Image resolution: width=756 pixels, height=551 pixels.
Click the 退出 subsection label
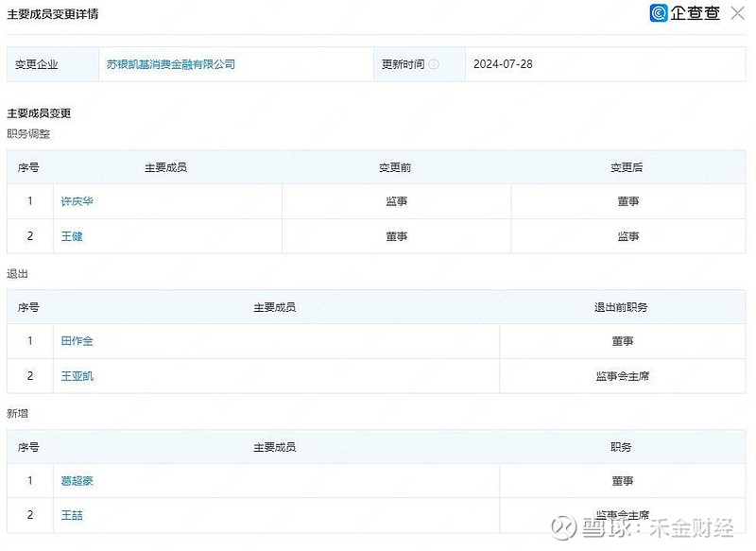[x=17, y=274]
